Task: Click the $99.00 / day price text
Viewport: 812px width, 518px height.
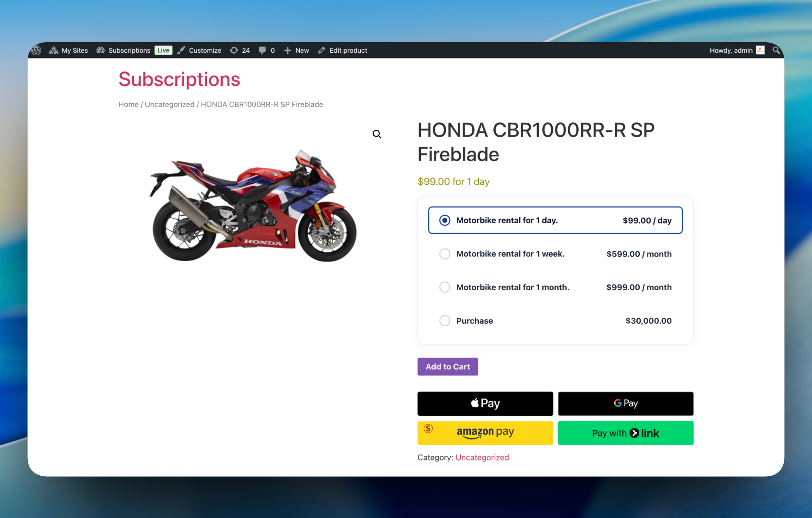Action: tap(647, 221)
